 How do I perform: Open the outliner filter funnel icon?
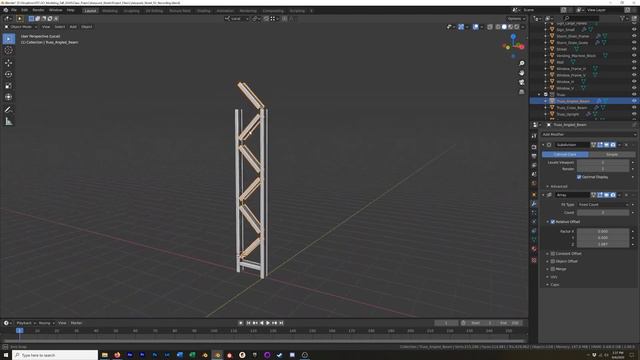coord(622,18)
